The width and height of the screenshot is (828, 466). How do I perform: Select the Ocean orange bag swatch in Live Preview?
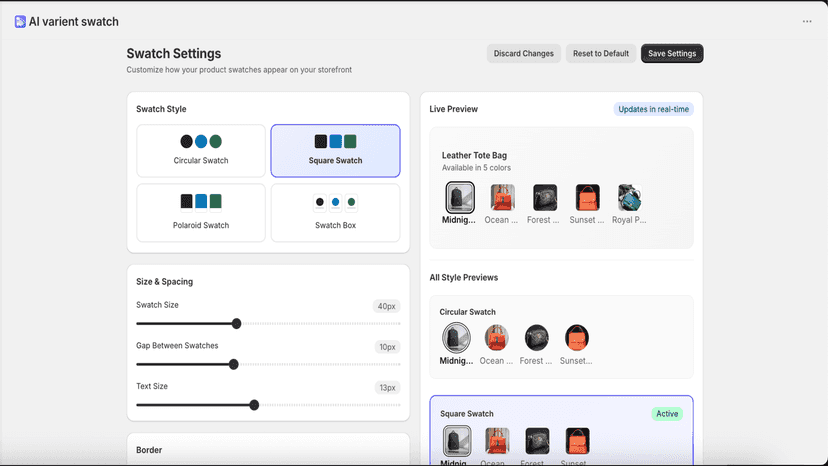point(502,197)
